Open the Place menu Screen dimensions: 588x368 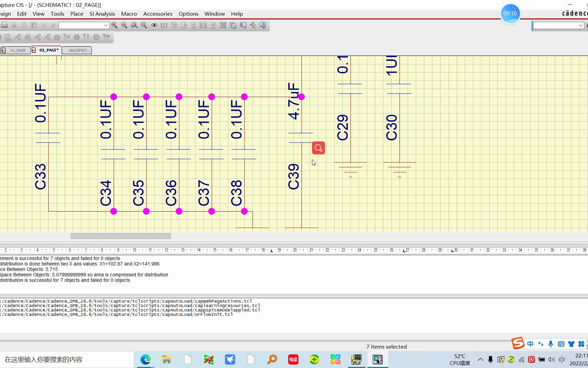point(77,14)
